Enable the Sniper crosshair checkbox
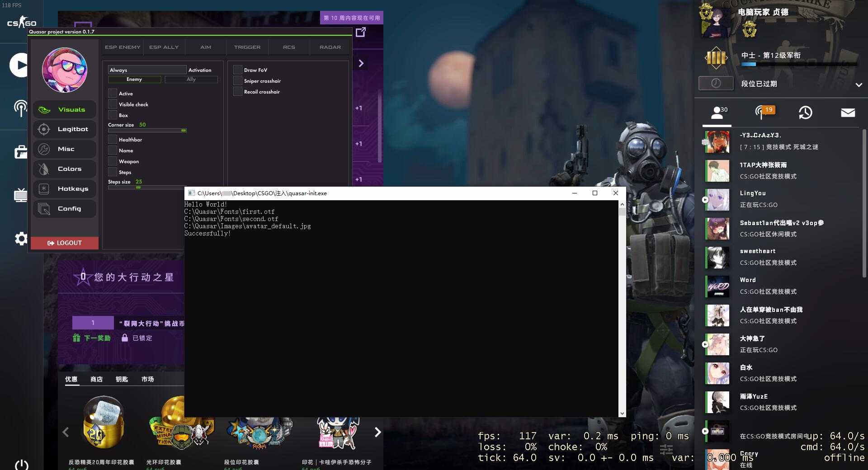 (x=238, y=81)
